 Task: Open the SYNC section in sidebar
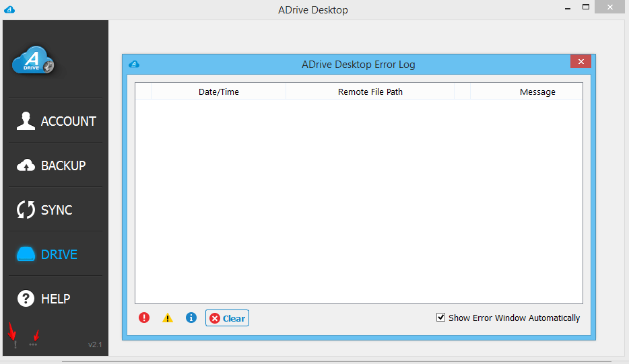point(44,210)
